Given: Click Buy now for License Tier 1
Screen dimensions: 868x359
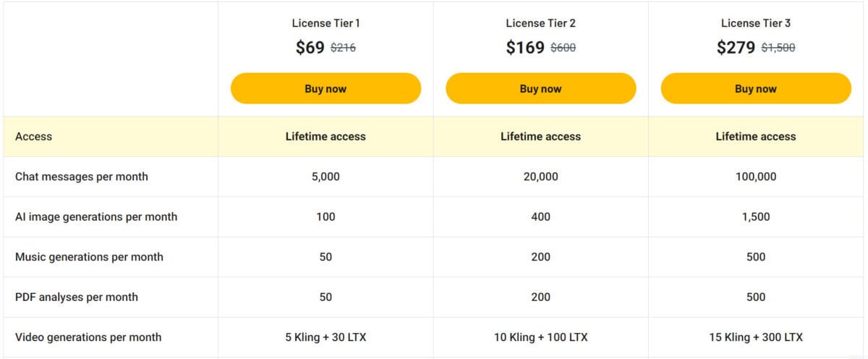Looking at the screenshot, I should tap(325, 88).
